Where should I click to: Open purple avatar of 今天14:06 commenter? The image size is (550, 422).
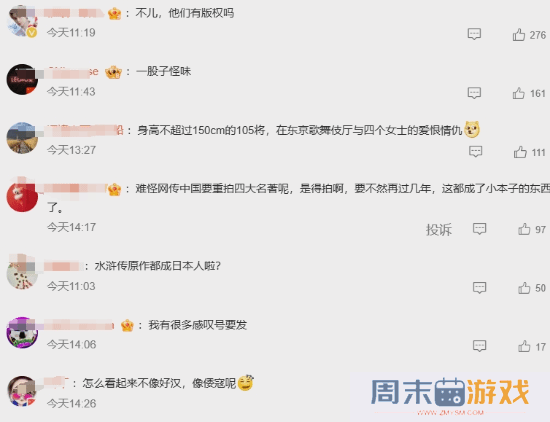click(x=22, y=332)
